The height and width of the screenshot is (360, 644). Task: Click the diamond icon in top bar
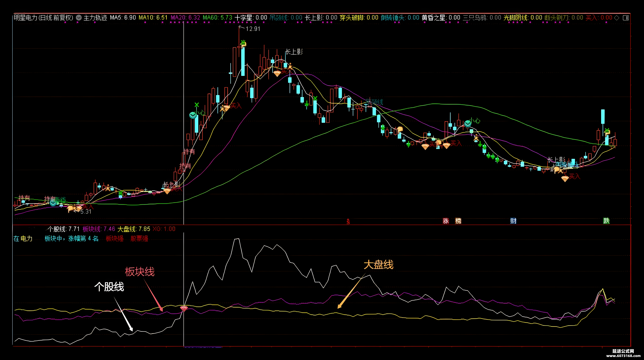pos(617,18)
